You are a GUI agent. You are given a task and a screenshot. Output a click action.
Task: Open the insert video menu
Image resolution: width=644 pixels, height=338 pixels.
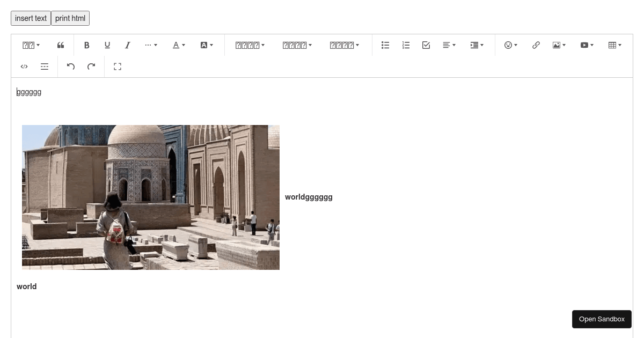pos(587,45)
